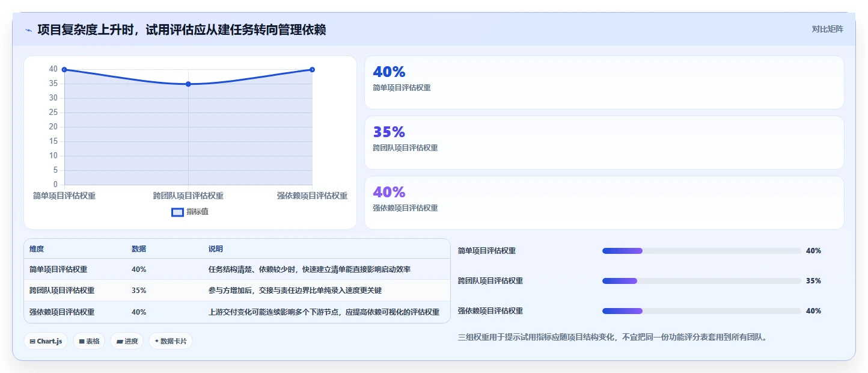Toggle the 指标值 legend box in chart
The height and width of the screenshot is (373, 868).
coord(177,212)
